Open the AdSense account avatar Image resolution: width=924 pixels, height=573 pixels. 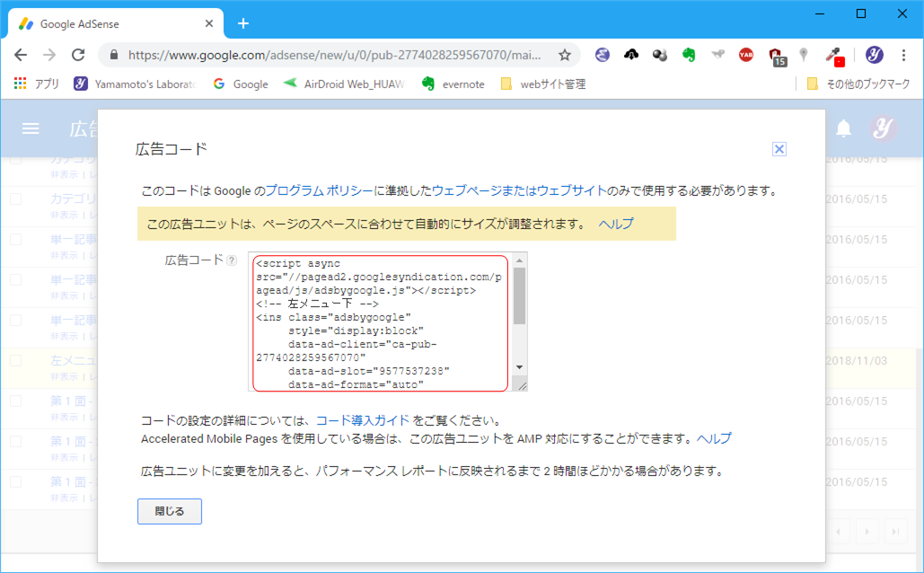(x=883, y=128)
